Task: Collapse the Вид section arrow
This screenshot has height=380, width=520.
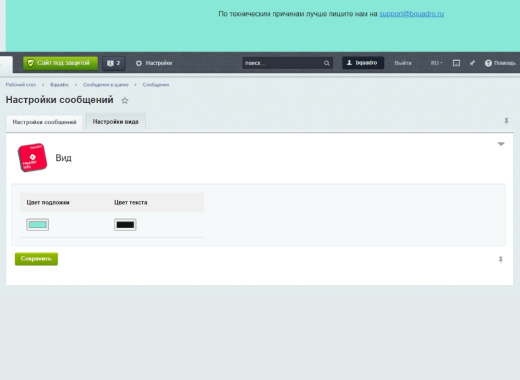Action: 501,144
